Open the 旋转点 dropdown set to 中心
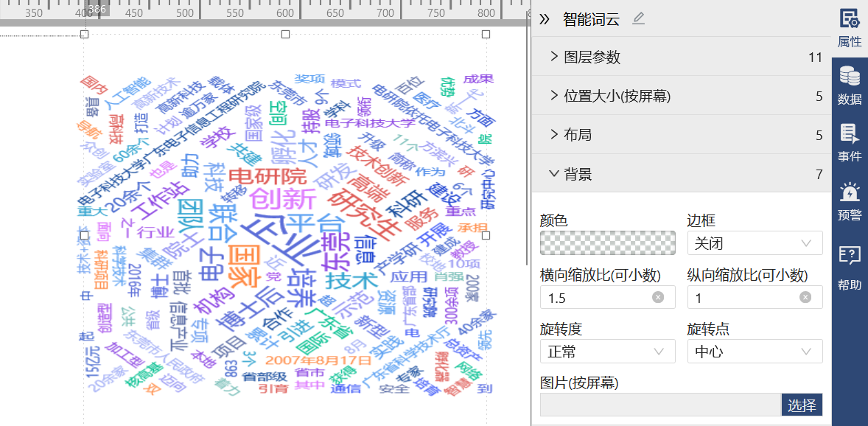The height and width of the screenshot is (426, 868). coord(755,352)
